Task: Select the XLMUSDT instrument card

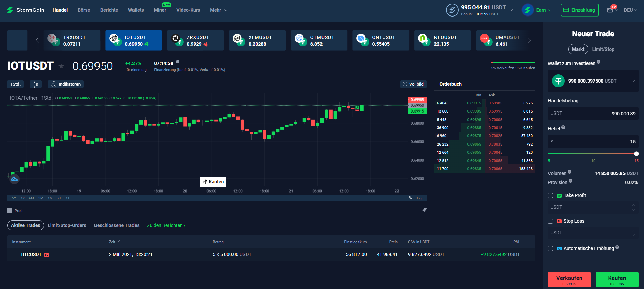Action: (x=257, y=40)
